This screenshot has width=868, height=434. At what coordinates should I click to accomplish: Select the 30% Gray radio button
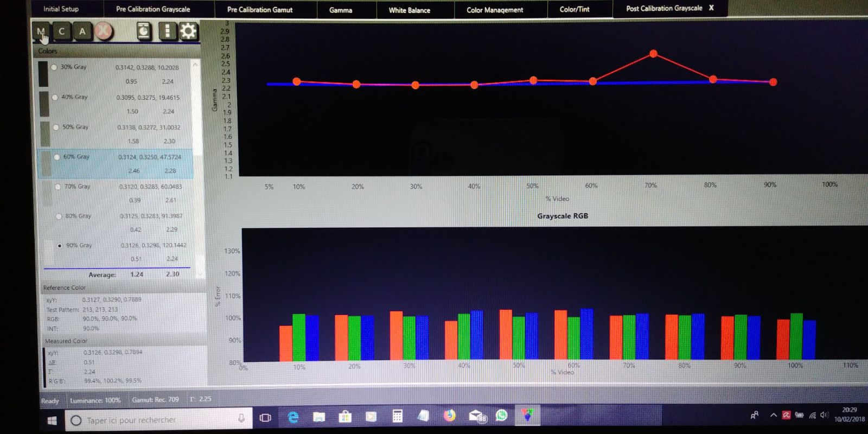pyautogui.click(x=54, y=67)
